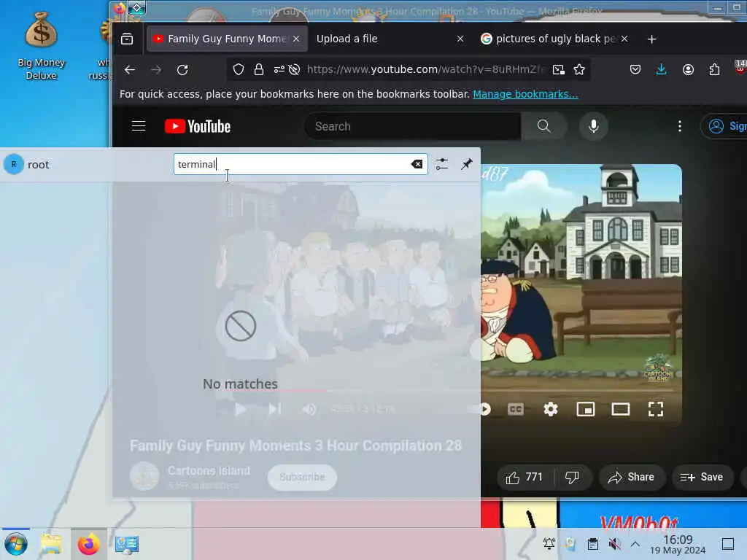Click the YouTube Sign in button
The image size is (747, 560).
pos(725,126)
